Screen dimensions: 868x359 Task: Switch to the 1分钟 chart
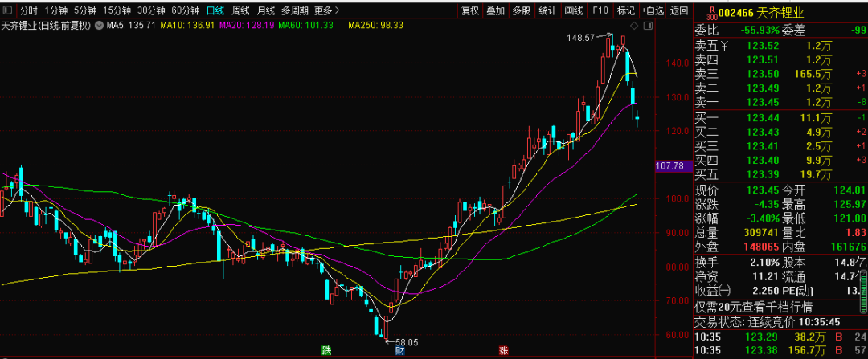tap(55, 10)
